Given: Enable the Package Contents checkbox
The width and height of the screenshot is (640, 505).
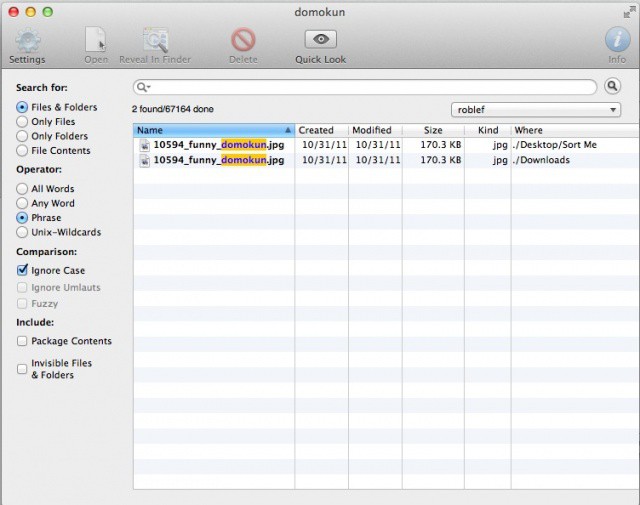Looking at the screenshot, I should tap(23, 341).
